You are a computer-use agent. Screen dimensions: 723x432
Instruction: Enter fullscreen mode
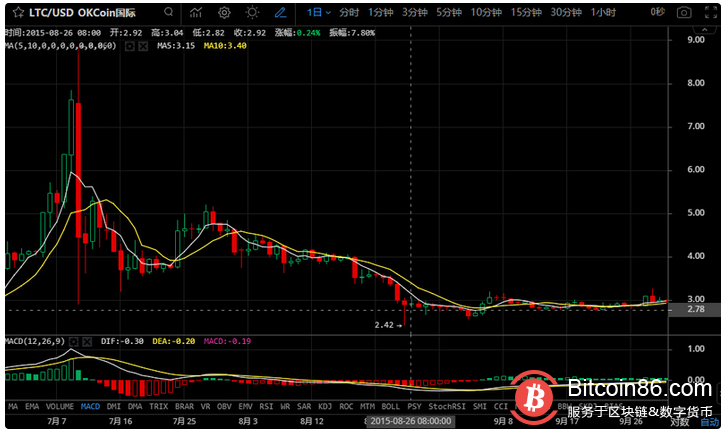711,13
